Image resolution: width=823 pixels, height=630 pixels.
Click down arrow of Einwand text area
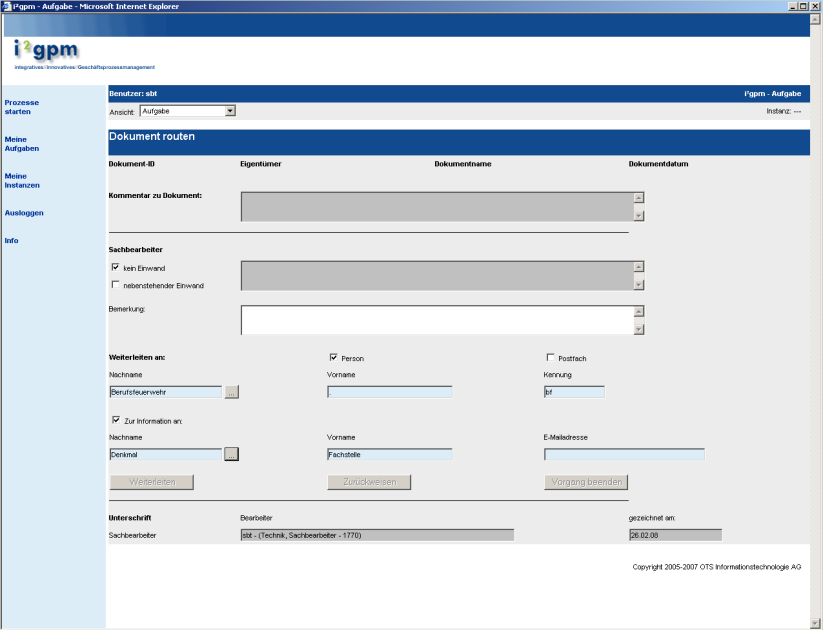point(638,285)
